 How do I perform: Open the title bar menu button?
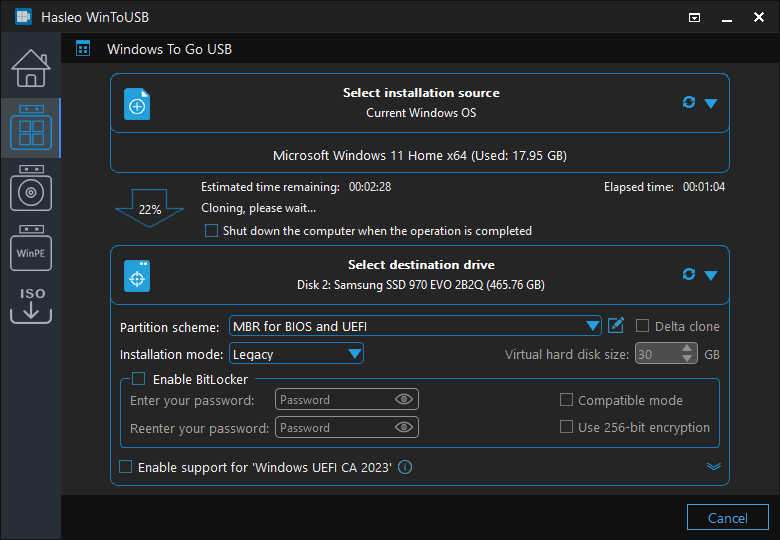tap(694, 18)
